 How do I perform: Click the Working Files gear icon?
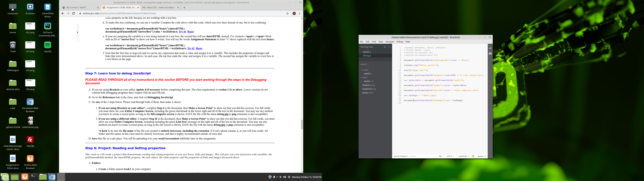coord(385,47)
